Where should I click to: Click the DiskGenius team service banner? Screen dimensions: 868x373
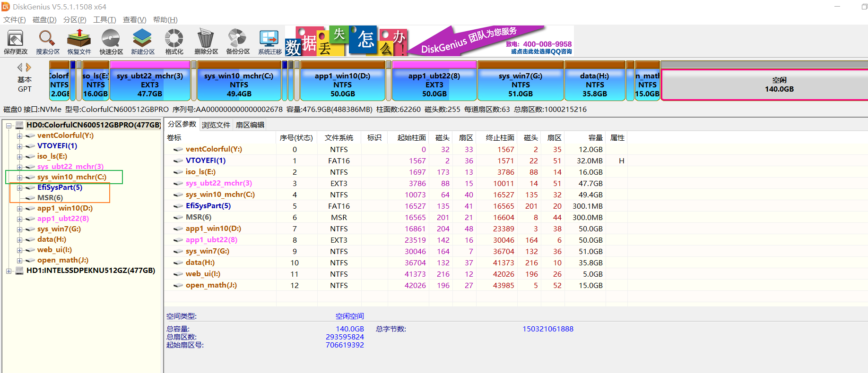(x=429, y=41)
